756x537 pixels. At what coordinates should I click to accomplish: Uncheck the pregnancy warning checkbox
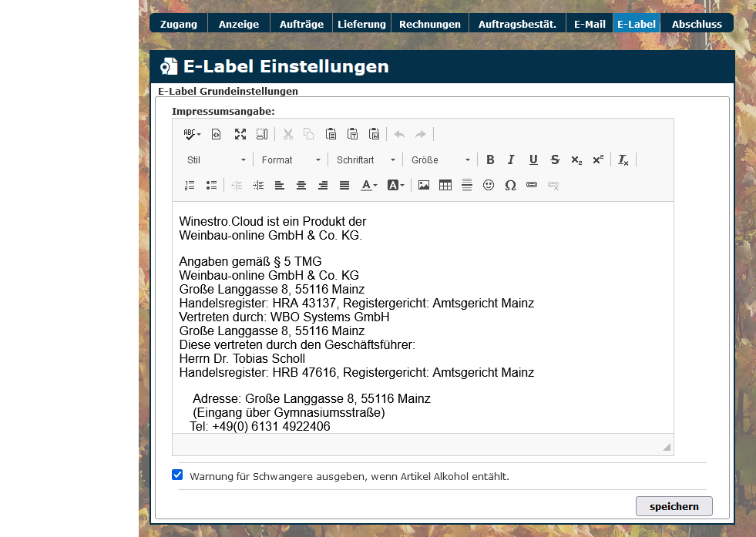tap(177, 475)
